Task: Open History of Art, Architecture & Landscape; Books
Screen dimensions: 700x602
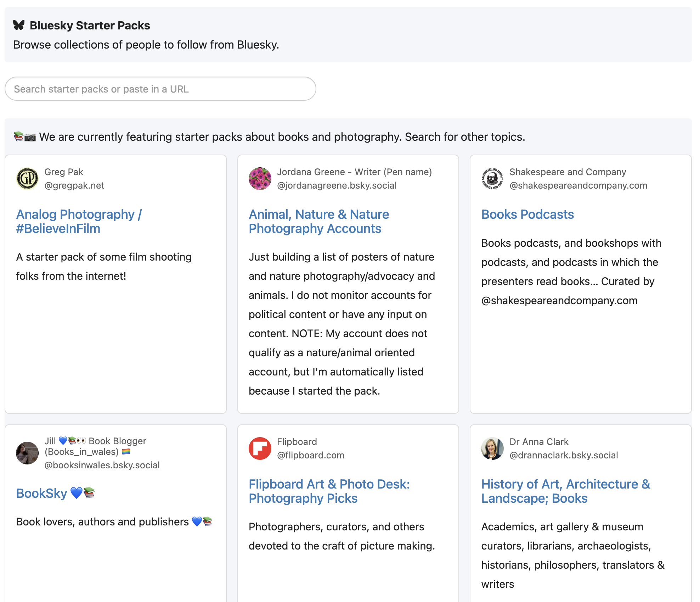Action: pos(566,491)
